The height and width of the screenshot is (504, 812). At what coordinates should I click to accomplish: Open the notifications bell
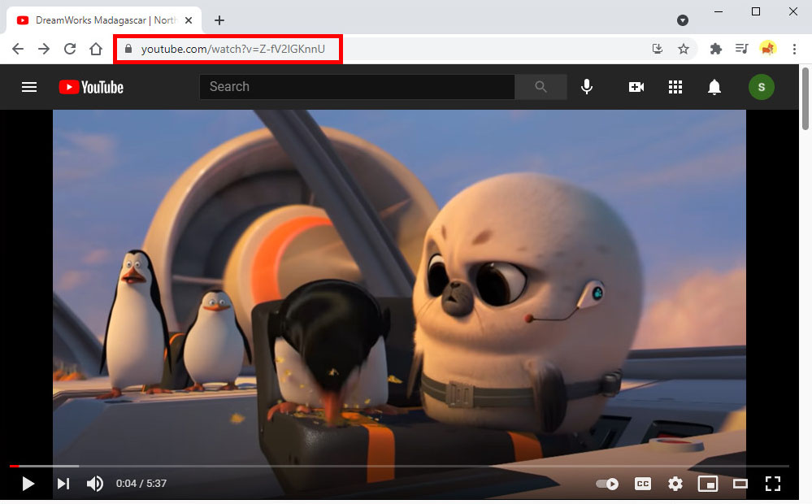tap(714, 87)
